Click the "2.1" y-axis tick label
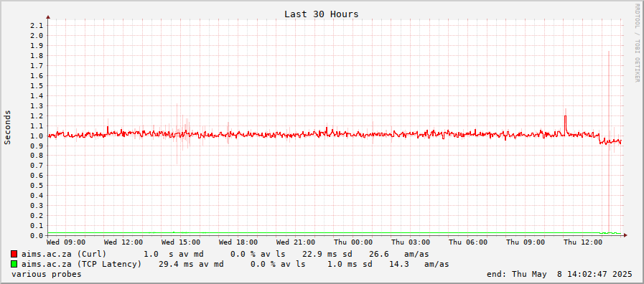Screen dimensions: 644x284 click(x=36, y=25)
